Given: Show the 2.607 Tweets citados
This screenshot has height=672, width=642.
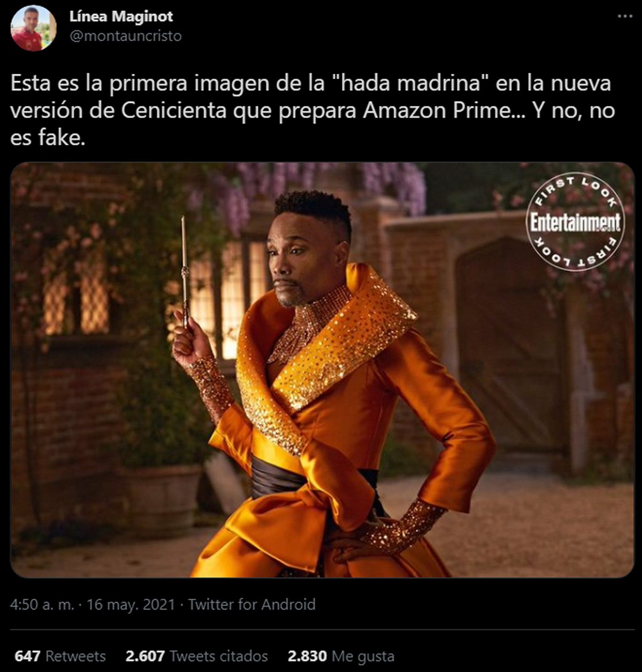Looking at the screenshot, I should point(197,656).
